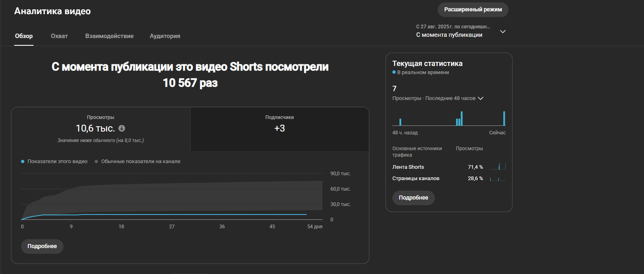Click the sparkline next to Лента Shorts 71,4 %
This screenshot has height=274, width=644.
[497, 167]
